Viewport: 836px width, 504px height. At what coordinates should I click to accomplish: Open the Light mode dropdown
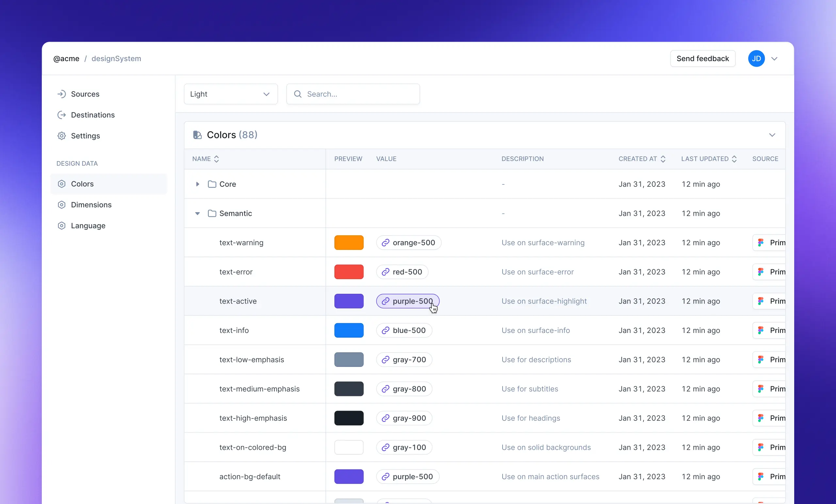(231, 94)
